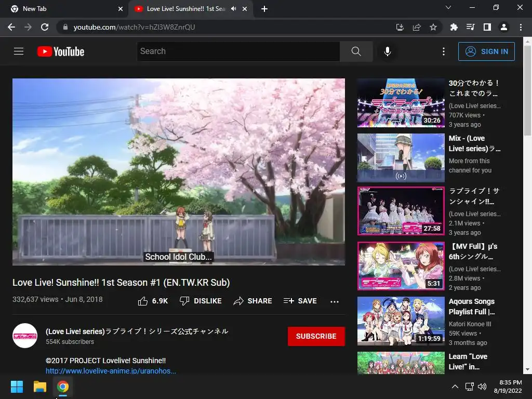Open the Windows Start menu

click(17, 387)
